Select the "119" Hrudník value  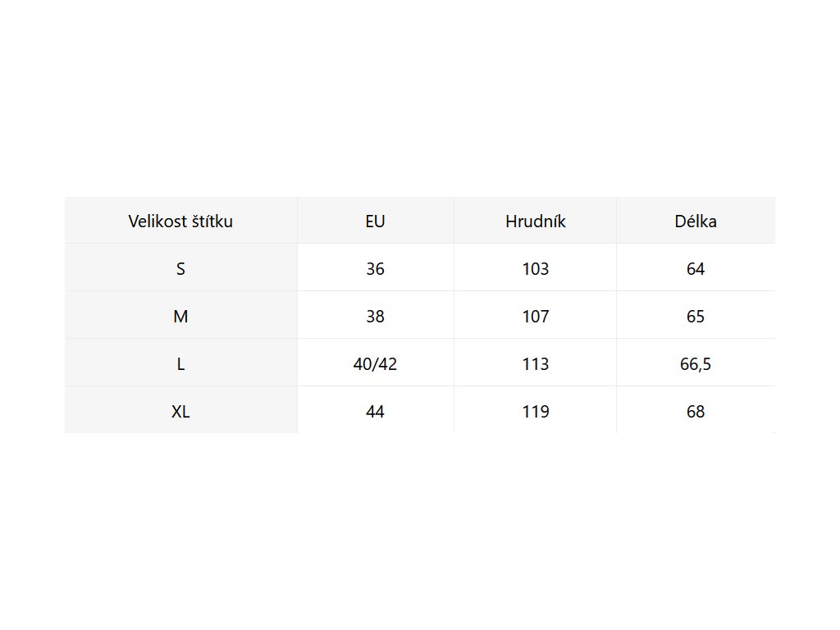536,412
